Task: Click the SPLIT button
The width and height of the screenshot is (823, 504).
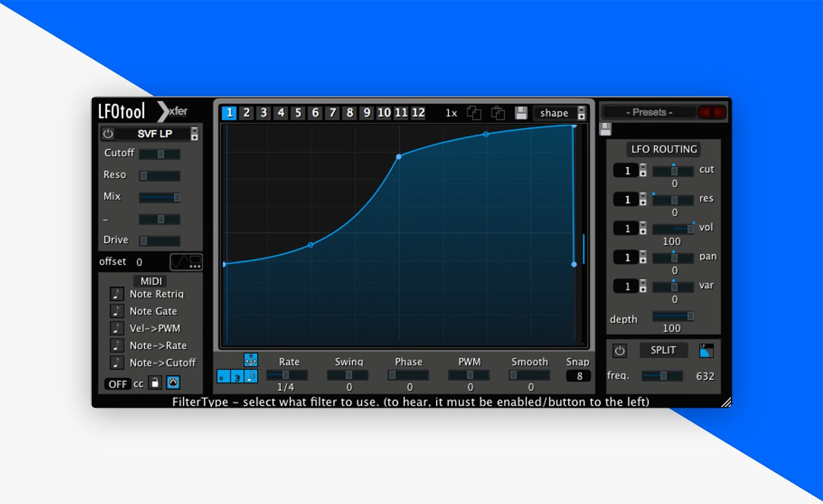Action: point(663,350)
